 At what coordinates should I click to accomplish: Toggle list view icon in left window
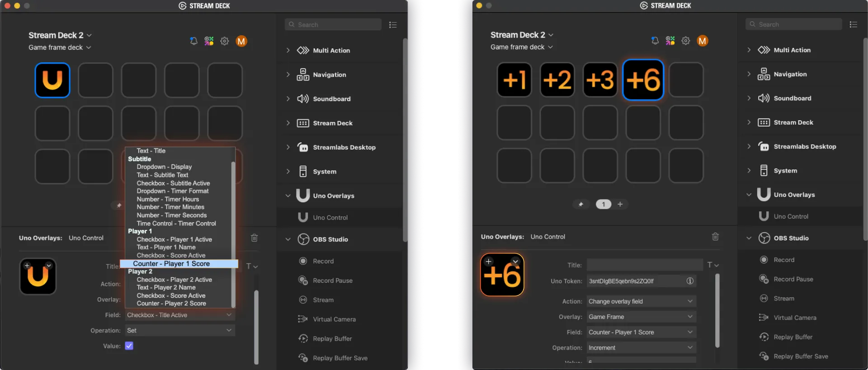393,25
